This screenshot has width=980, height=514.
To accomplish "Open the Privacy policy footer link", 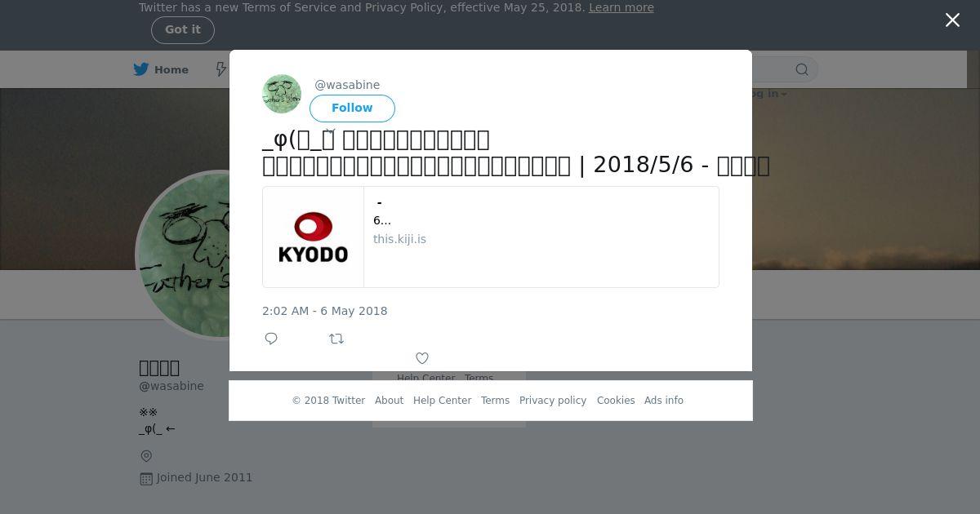I will click(553, 401).
